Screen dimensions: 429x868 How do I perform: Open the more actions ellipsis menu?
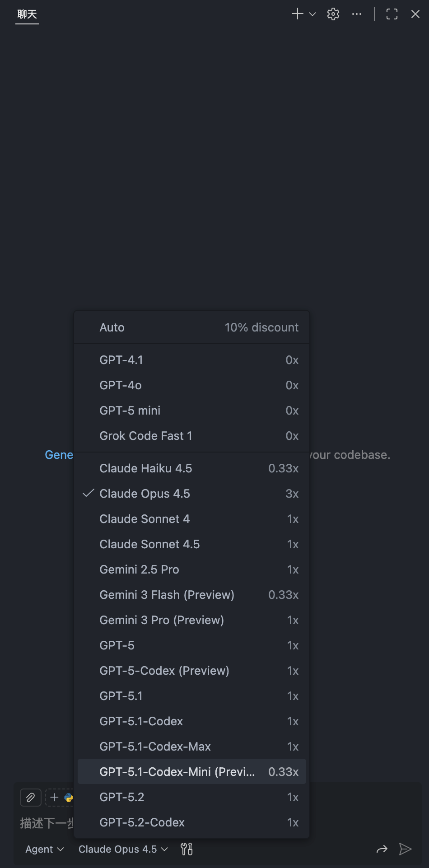(357, 14)
